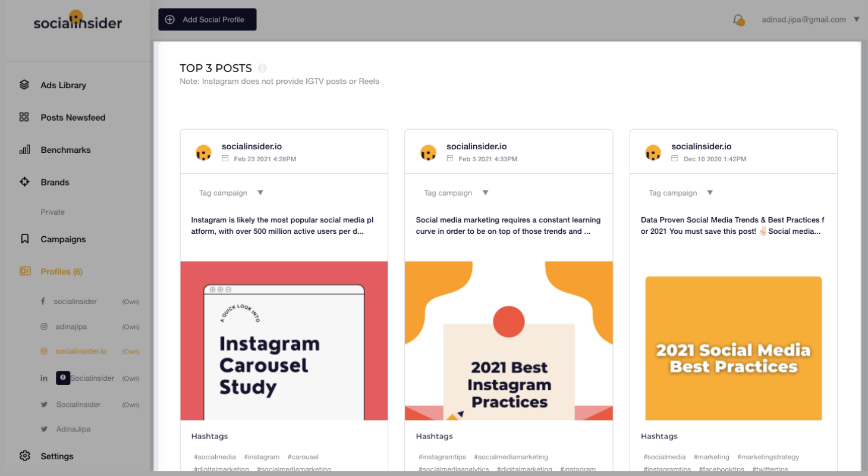Click the Twitter icon beside Socialinsider profile

click(43, 405)
